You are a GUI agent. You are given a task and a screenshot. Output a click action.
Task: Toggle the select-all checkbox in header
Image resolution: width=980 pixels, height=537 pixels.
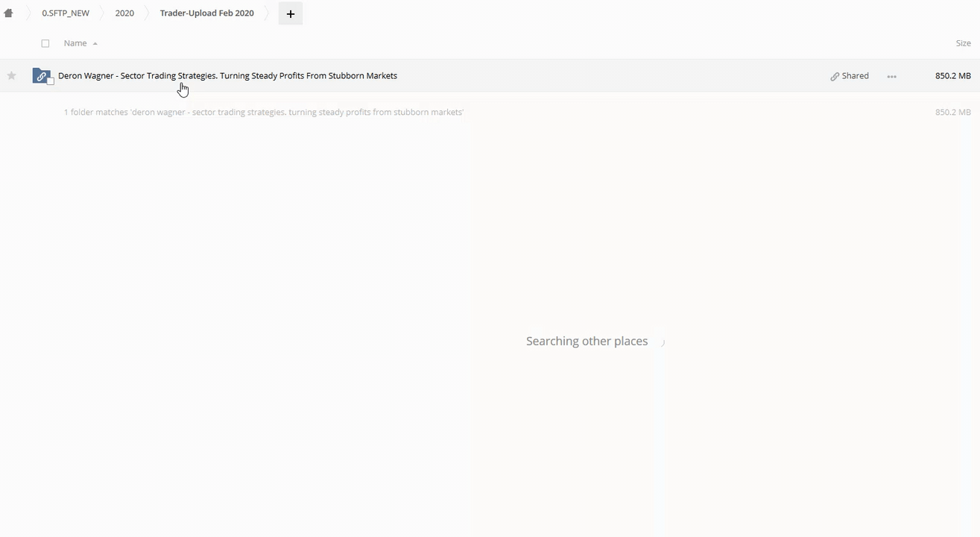click(x=45, y=43)
